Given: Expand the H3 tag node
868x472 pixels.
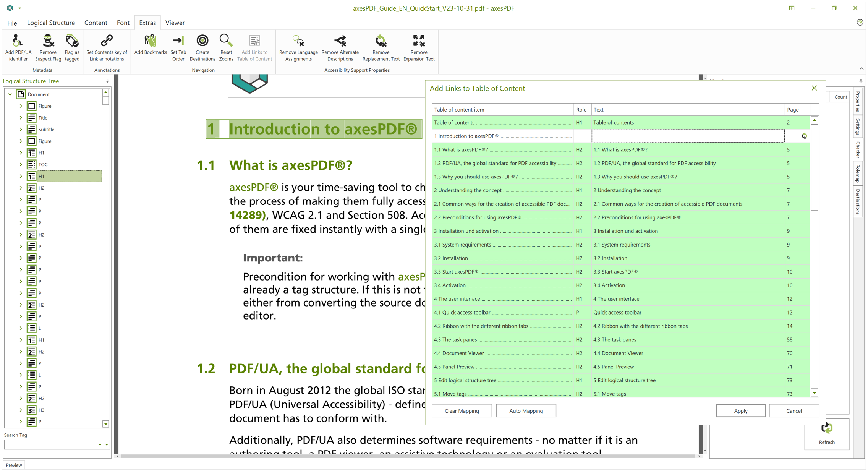Looking at the screenshot, I should coord(21,410).
